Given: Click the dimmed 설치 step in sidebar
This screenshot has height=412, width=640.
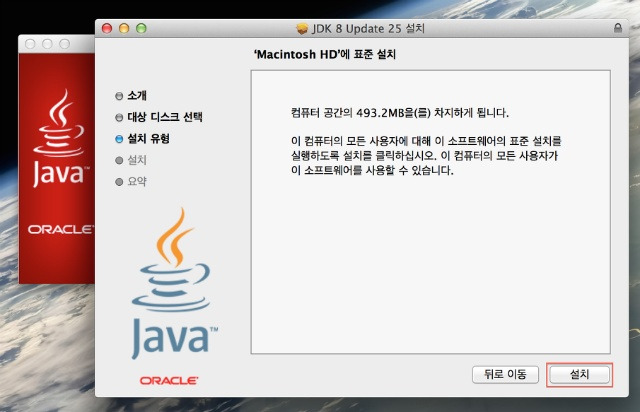Looking at the screenshot, I should coord(137,160).
